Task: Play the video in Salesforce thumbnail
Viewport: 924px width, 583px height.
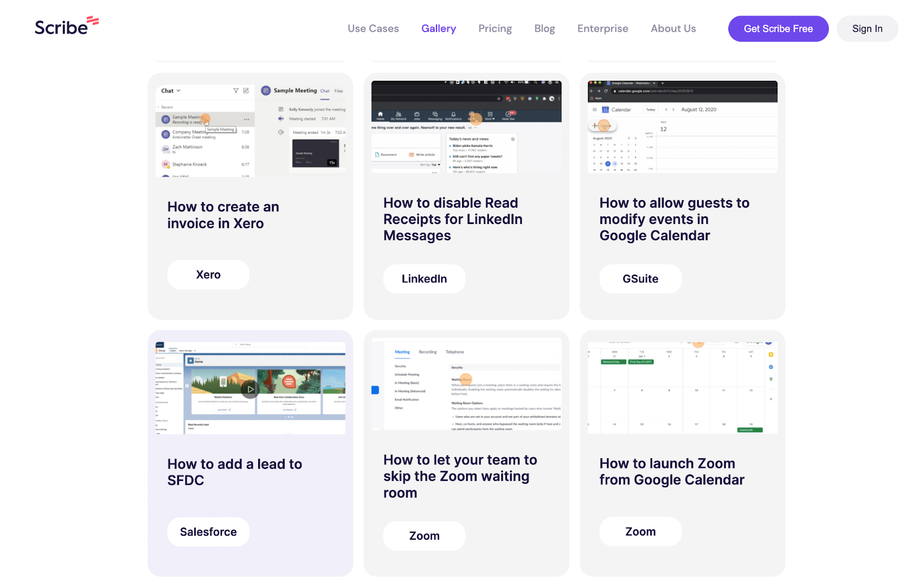Action: coord(250,389)
